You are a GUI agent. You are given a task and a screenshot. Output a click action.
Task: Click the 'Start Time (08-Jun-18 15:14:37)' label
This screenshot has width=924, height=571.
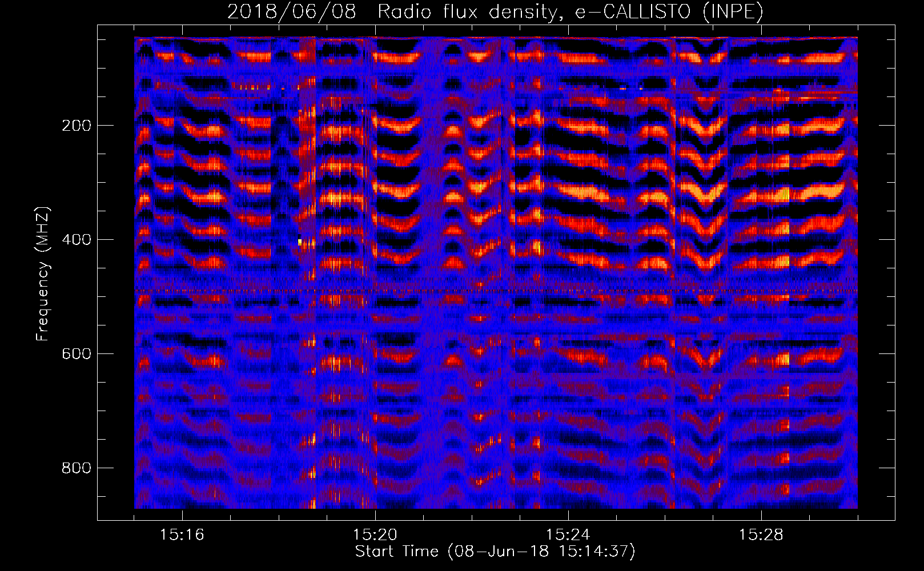click(x=495, y=552)
